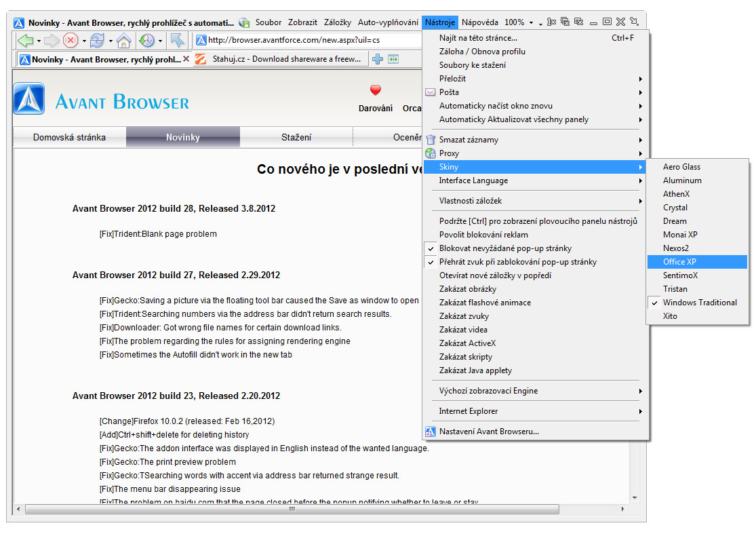The image size is (756, 536).
Task: Click the blue cursor arrow toolbar icon
Action: 177,41
